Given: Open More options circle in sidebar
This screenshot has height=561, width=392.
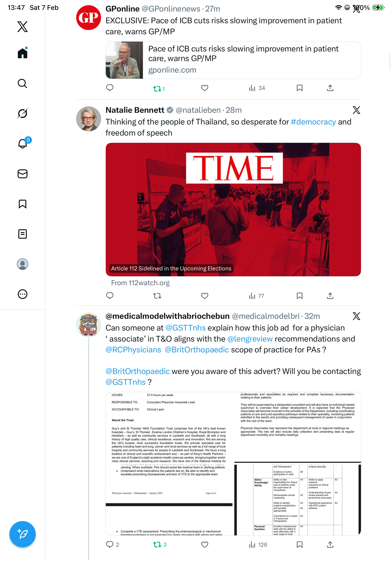Looking at the screenshot, I should point(22,294).
